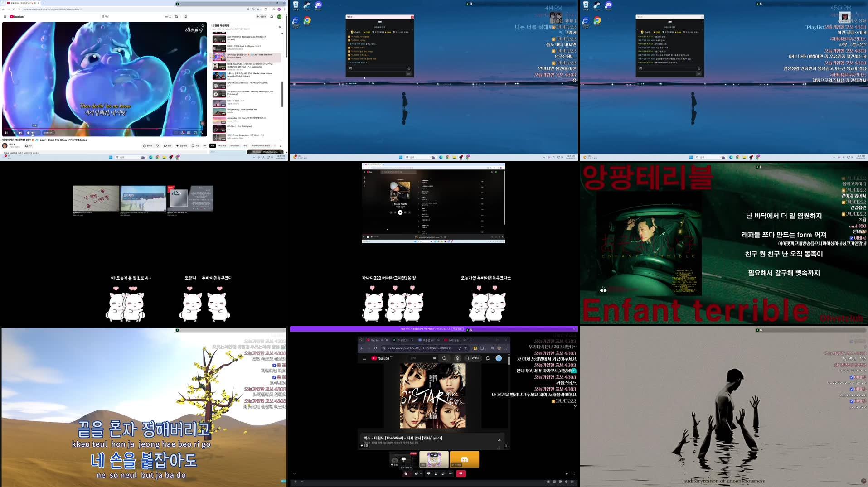Toggle fullscreen mode on the YouTube player
Viewport: 868px width, 487px height.
201,133
